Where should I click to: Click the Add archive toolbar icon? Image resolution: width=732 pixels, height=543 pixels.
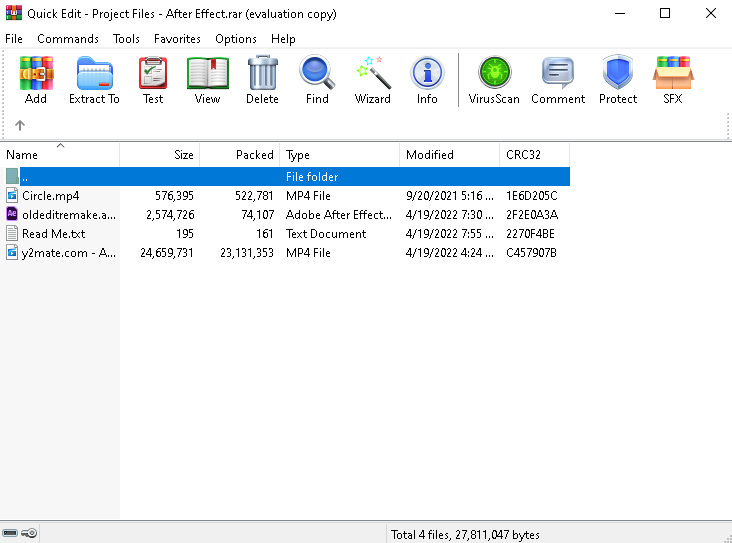click(x=36, y=73)
